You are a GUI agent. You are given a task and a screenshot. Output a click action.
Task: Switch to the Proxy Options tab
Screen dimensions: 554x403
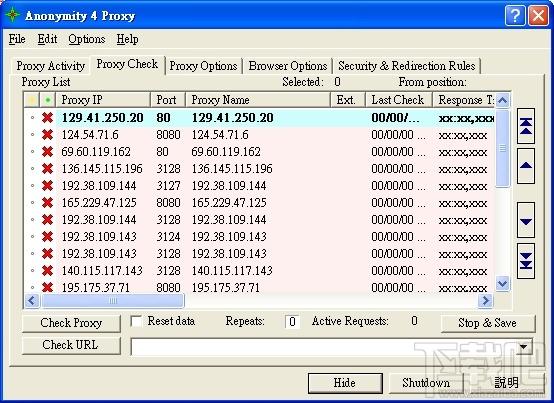pos(203,66)
